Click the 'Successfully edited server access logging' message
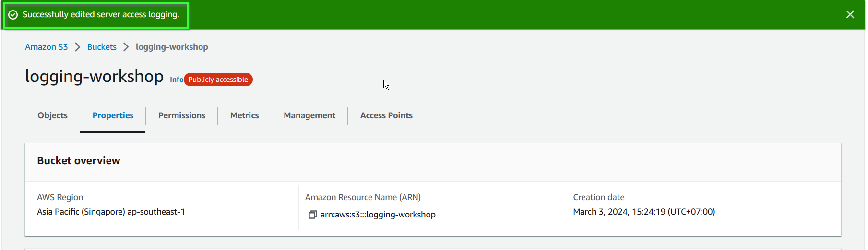 click(x=101, y=15)
